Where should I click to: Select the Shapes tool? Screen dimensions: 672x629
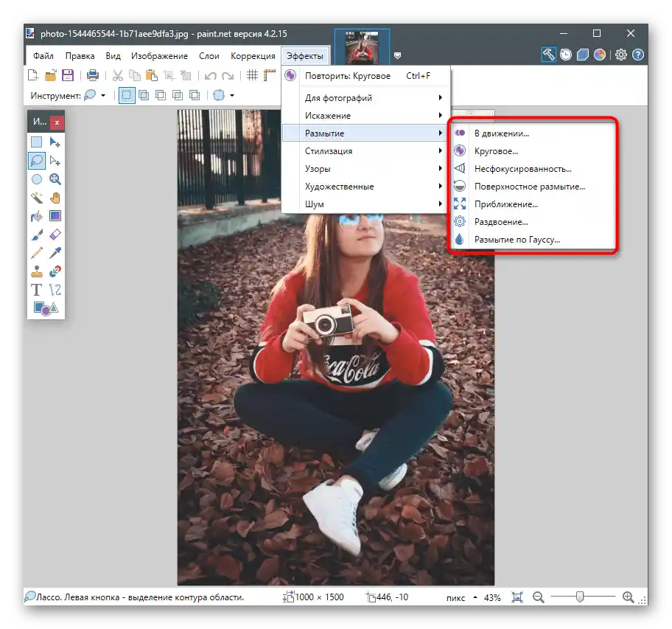pyautogui.click(x=46, y=308)
